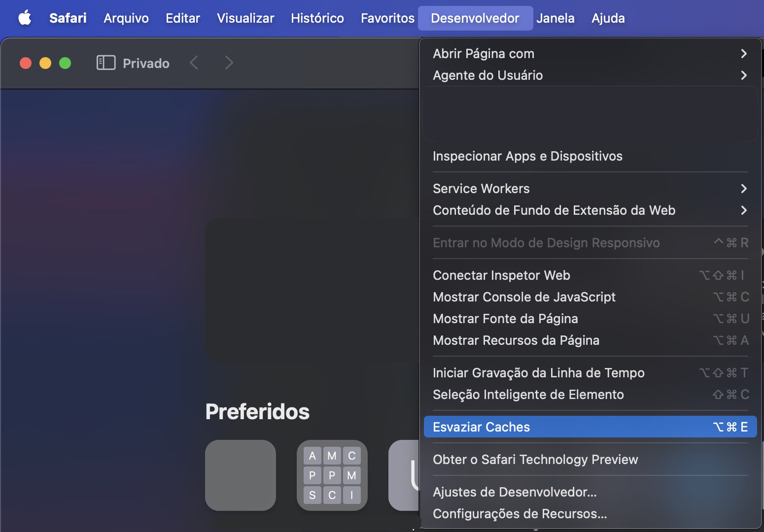Click the forward navigation arrow
The height and width of the screenshot is (532, 764).
228,63
